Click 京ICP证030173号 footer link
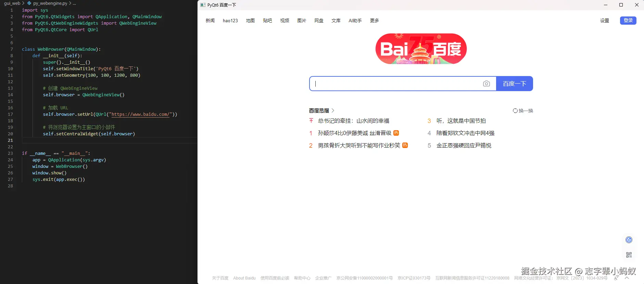 coord(414,278)
